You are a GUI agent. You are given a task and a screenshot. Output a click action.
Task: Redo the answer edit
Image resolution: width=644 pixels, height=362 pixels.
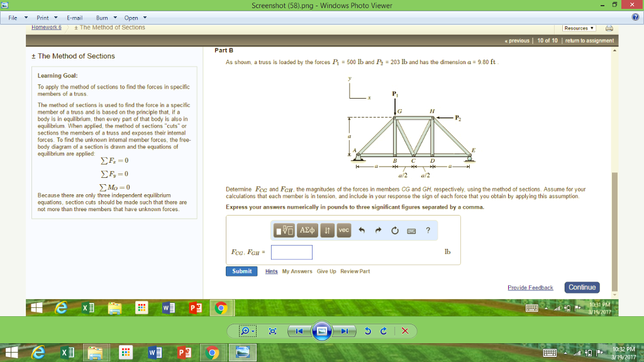click(x=377, y=230)
